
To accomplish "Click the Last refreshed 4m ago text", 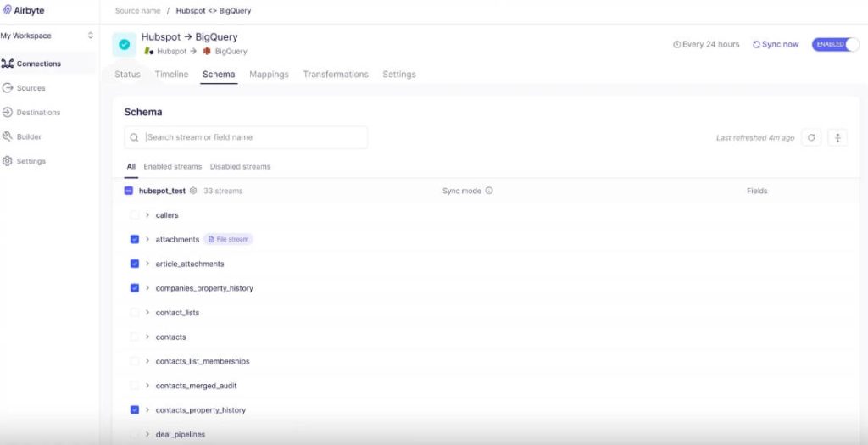I will pyautogui.click(x=755, y=138).
